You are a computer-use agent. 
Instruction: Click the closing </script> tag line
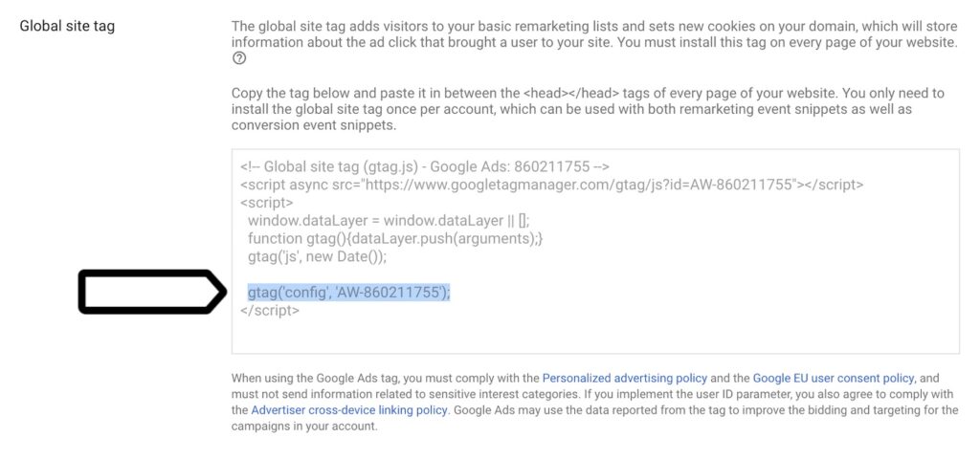pyautogui.click(x=270, y=310)
